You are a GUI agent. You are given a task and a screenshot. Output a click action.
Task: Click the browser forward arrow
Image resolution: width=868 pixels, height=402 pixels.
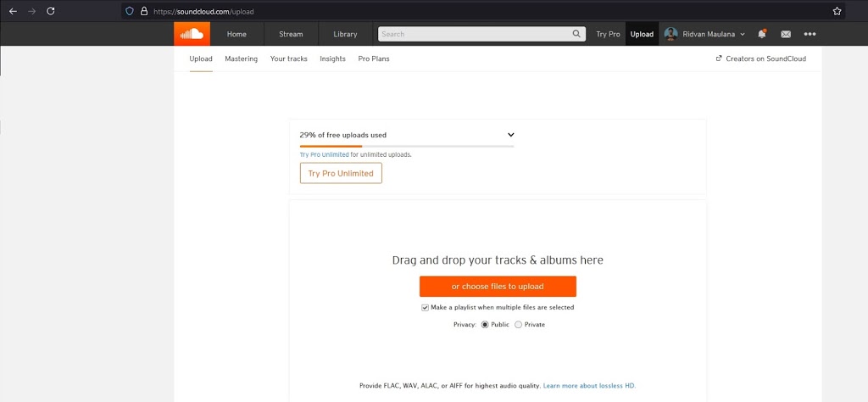coord(31,11)
